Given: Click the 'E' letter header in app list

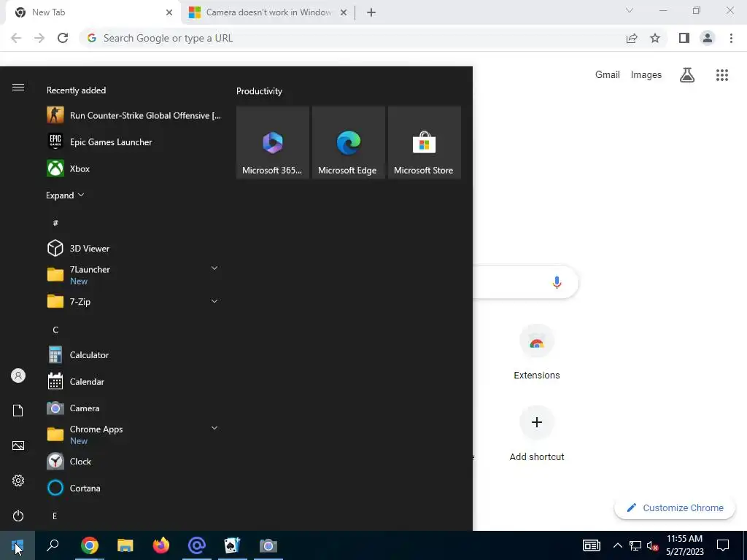Looking at the screenshot, I should (x=55, y=516).
